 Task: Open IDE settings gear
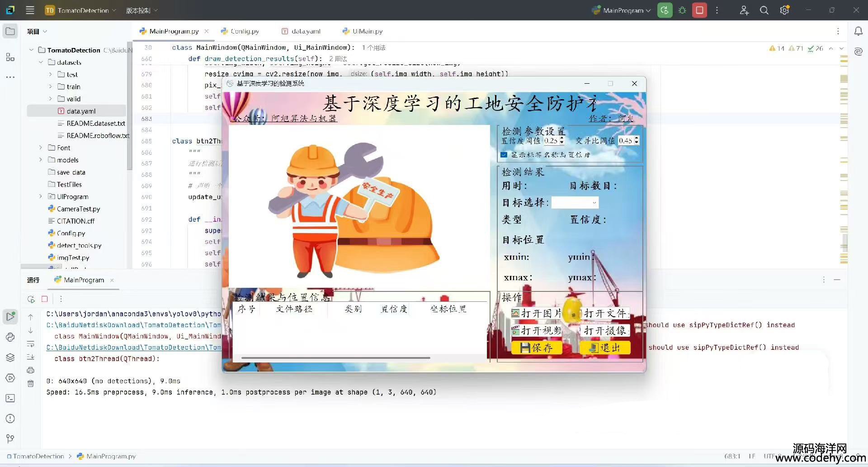pos(784,10)
